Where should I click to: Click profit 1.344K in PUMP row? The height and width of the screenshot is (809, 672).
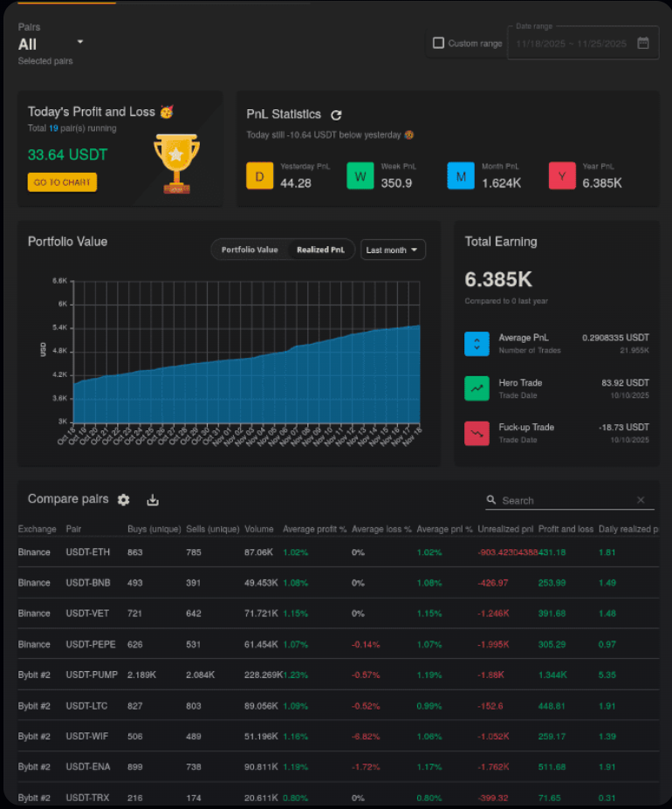click(x=552, y=675)
